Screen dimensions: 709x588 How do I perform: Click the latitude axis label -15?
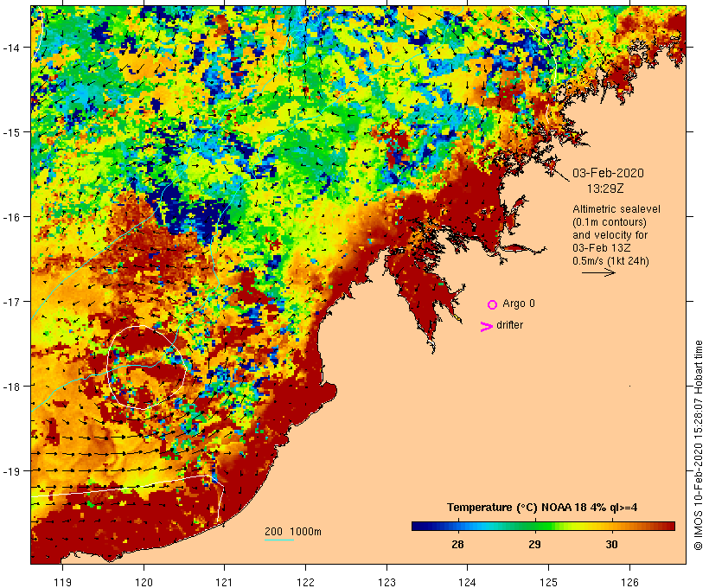(x=11, y=132)
